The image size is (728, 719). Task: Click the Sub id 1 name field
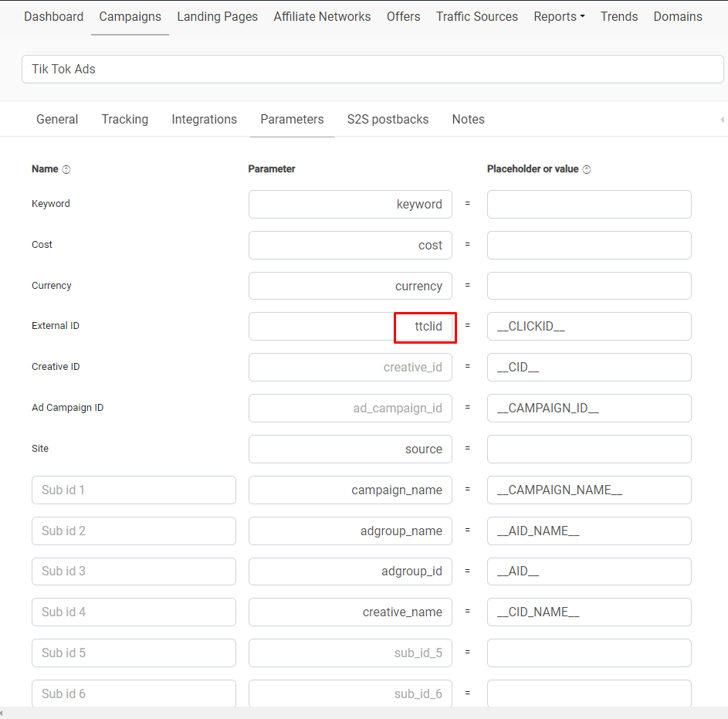[x=134, y=490]
